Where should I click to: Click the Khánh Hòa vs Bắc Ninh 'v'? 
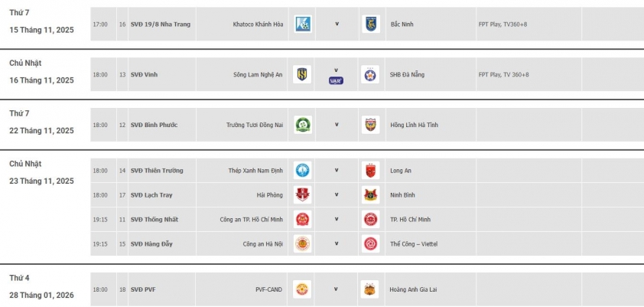coord(337,24)
